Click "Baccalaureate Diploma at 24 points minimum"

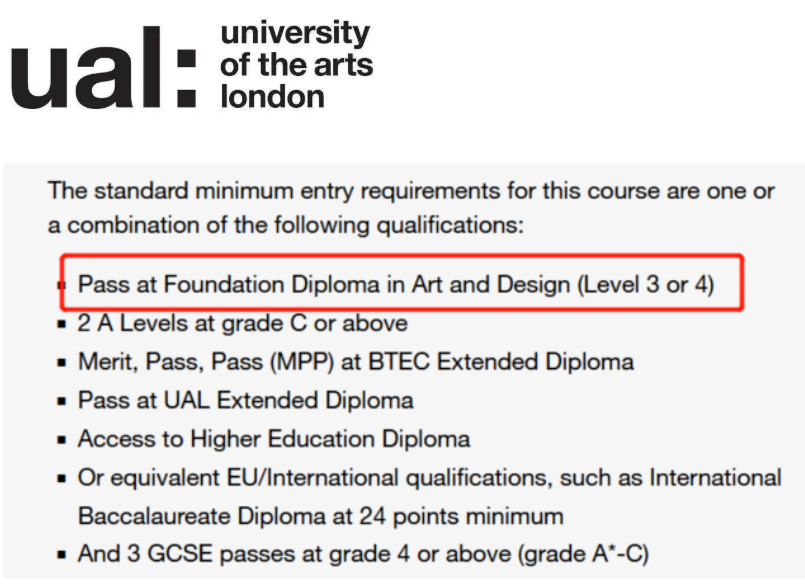tap(321, 516)
